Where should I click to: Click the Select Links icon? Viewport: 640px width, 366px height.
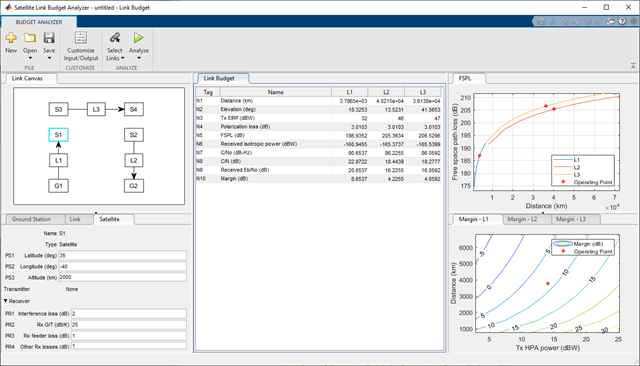click(x=115, y=38)
